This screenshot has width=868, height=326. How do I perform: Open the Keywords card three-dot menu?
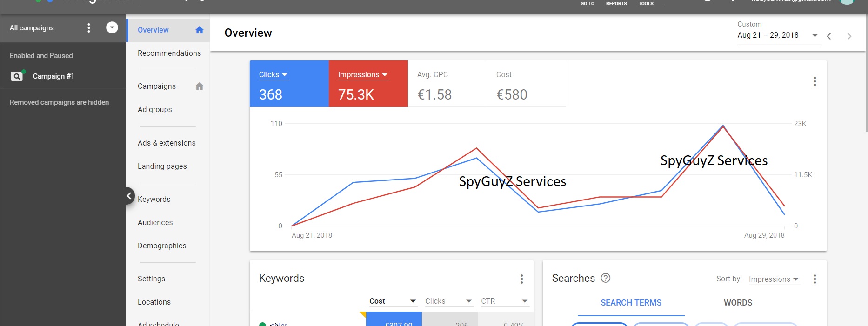click(x=521, y=279)
